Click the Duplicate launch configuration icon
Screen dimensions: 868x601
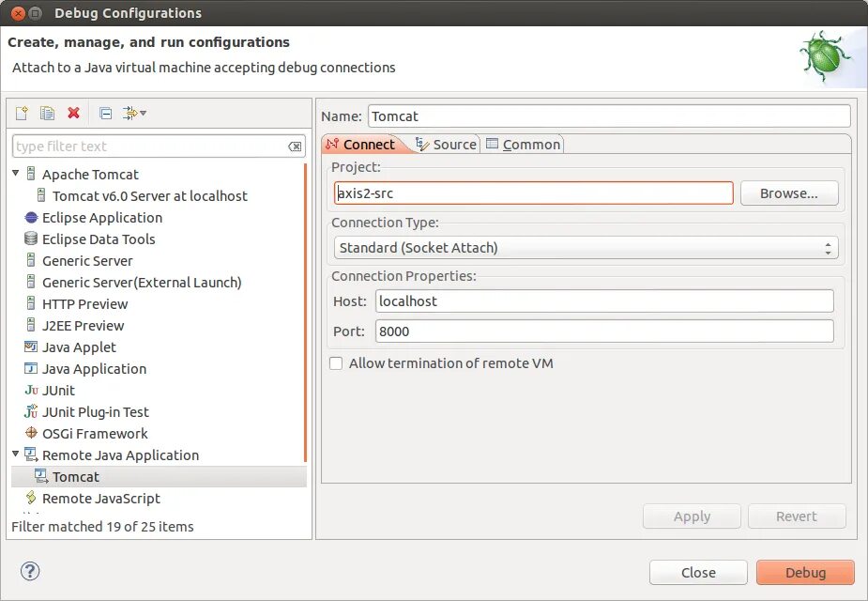click(48, 113)
